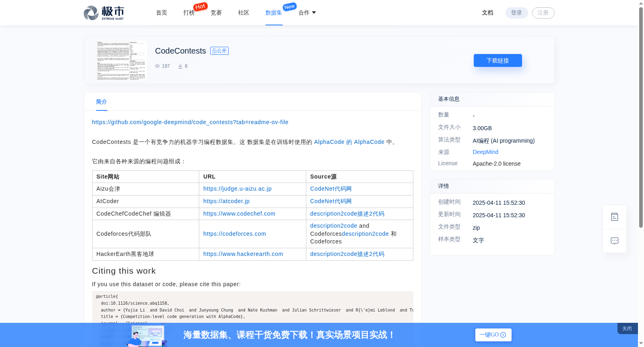
Task: Open the 社区 community menu
Action: [x=244, y=13]
